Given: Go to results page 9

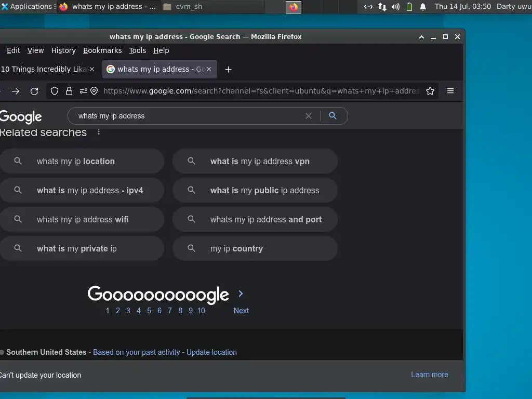Looking at the screenshot, I should click(191, 311).
